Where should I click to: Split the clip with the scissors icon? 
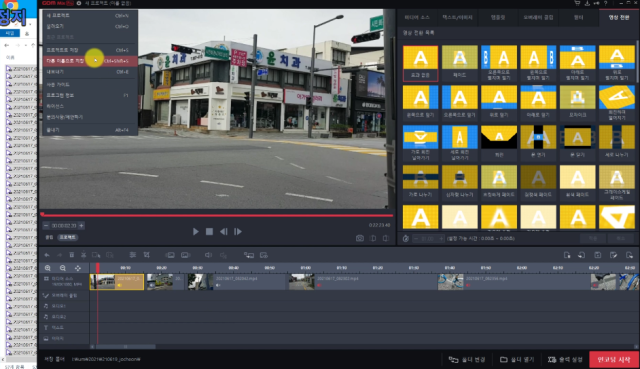tap(84, 255)
